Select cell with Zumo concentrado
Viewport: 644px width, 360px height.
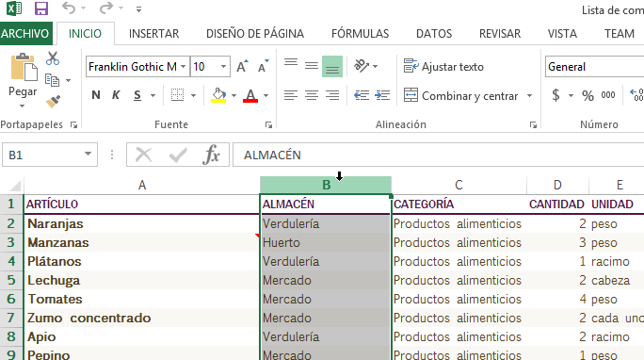(x=141, y=319)
